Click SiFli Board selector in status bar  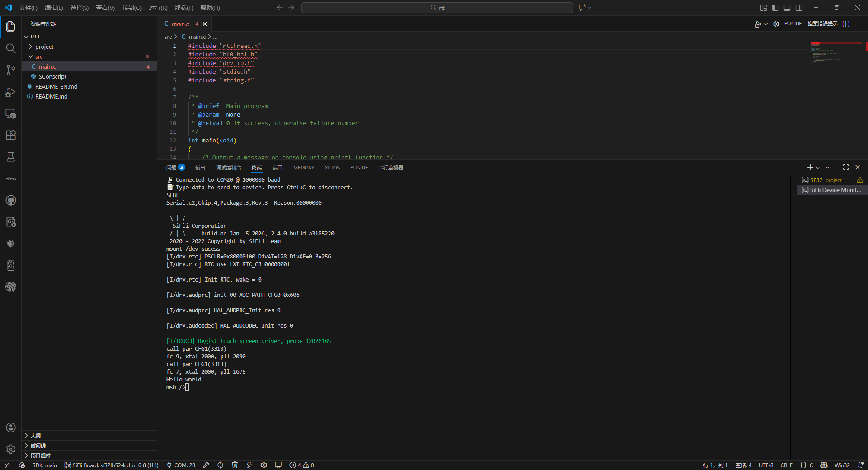[x=111, y=465]
